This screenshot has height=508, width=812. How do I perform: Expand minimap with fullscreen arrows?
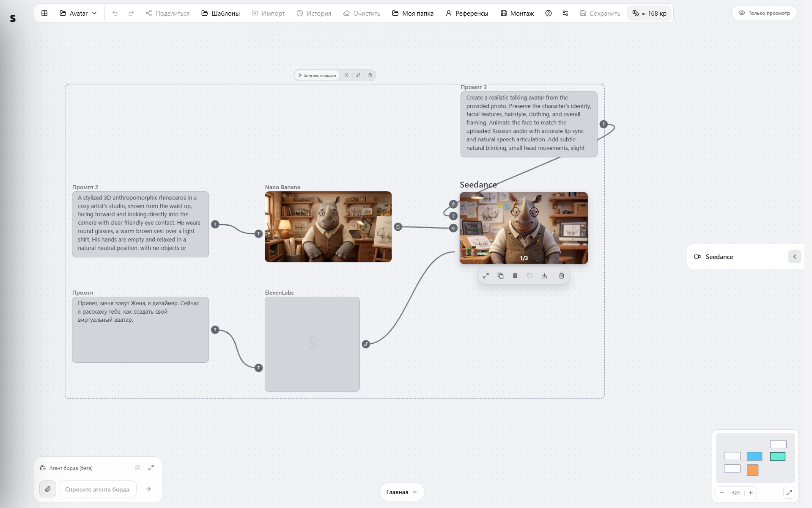coord(789,493)
